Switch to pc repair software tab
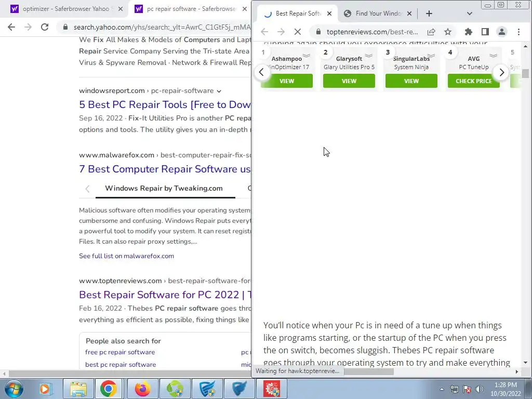The image size is (532, 399). tap(190, 9)
